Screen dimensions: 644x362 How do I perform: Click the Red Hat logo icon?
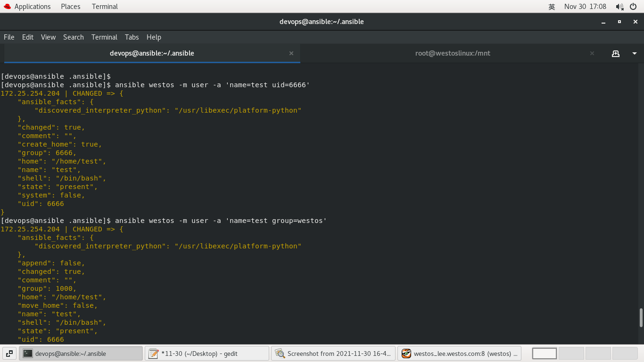coord(7,7)
